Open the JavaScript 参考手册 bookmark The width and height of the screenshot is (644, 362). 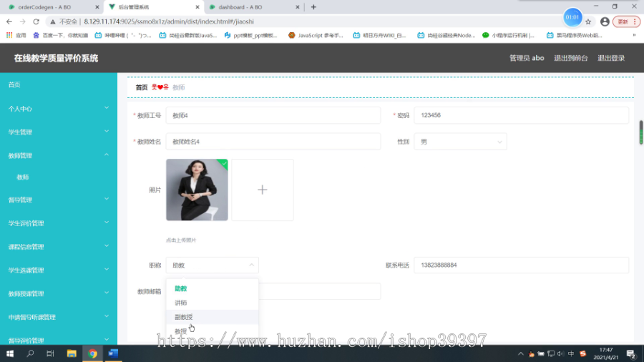coord(316,35)
